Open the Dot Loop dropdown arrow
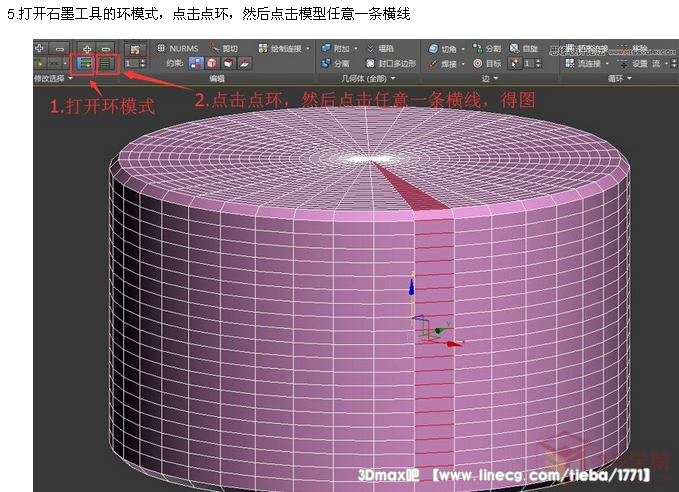Image resolution: width=679 pixels, height=492 pixels. click(x=65, y=63)
